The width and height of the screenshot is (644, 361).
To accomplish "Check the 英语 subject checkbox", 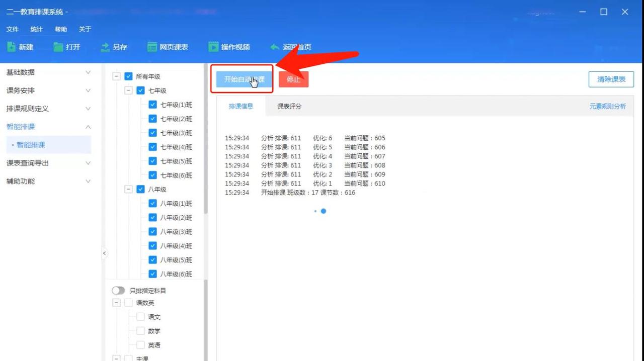I will pyautogui.click(x=140, y=345).
